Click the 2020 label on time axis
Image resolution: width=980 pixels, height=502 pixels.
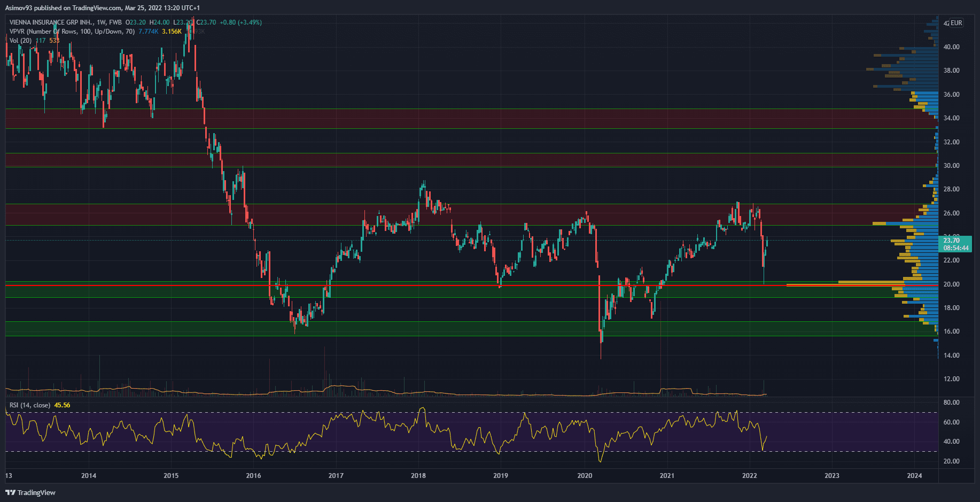click(x=585, y=476)
